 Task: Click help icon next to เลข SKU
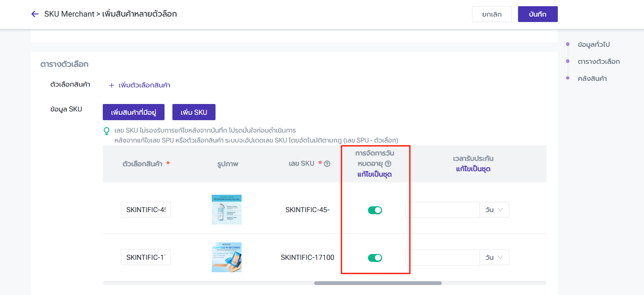click(327, 164)
